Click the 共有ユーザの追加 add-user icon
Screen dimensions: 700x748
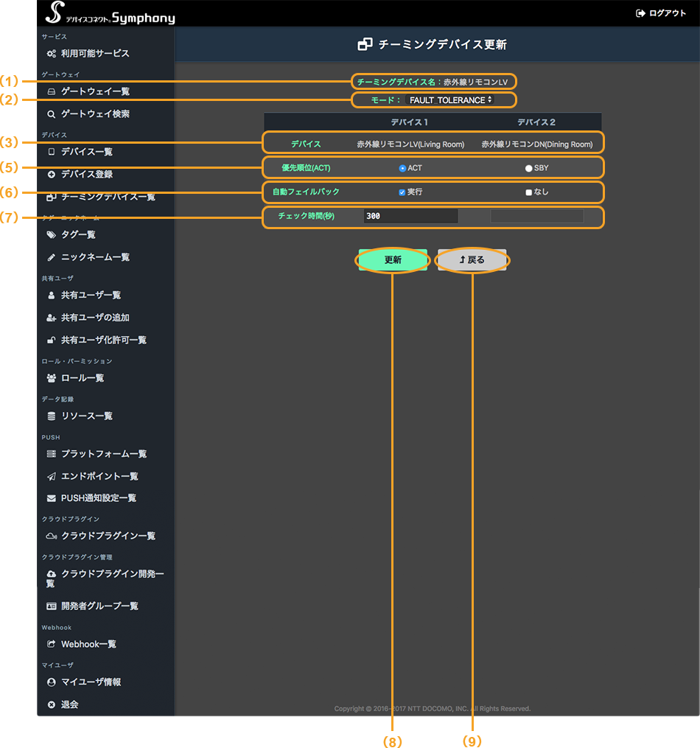[x=52, y=318]
